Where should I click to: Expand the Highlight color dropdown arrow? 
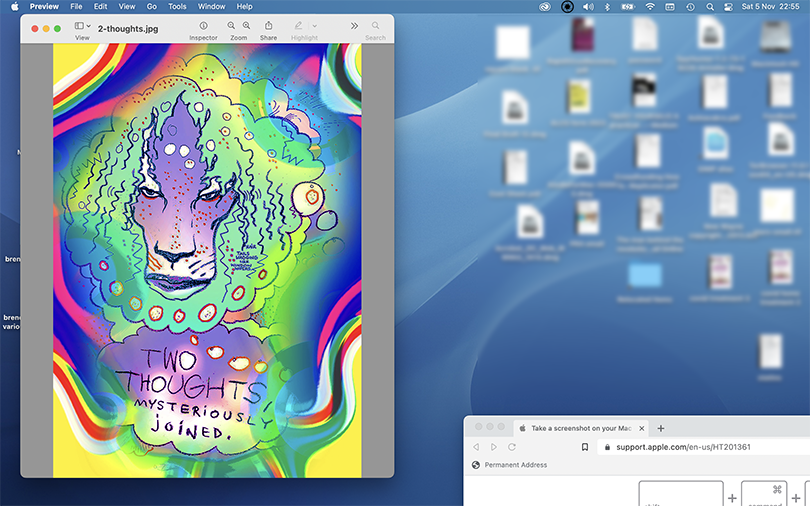pos(314,26)
